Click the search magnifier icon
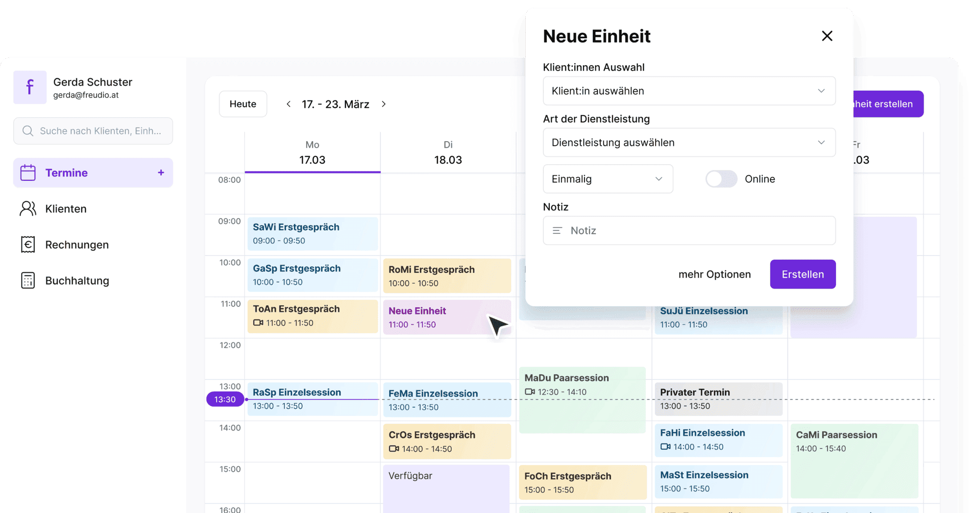 pyautogui.click(x=28, y=131)
